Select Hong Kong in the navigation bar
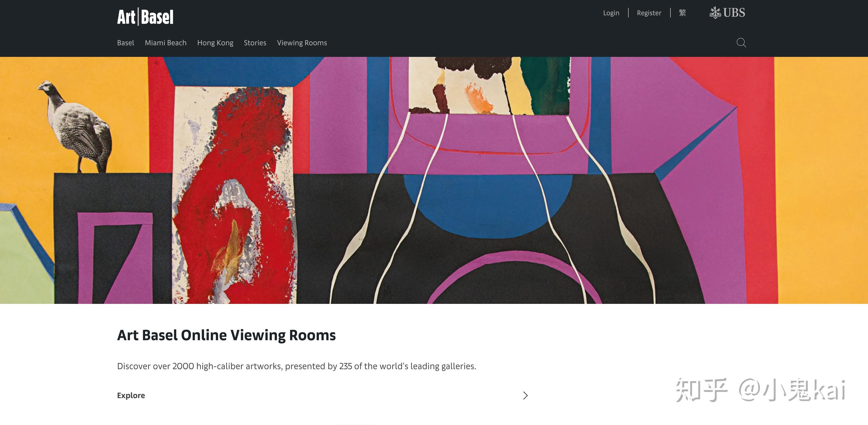The image size is (868, 425). (215, 43)
